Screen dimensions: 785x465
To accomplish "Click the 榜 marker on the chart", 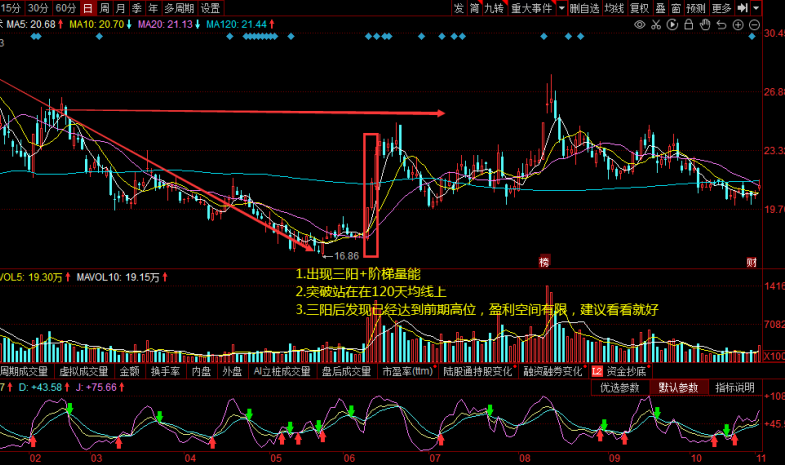I will pos(544,262).
